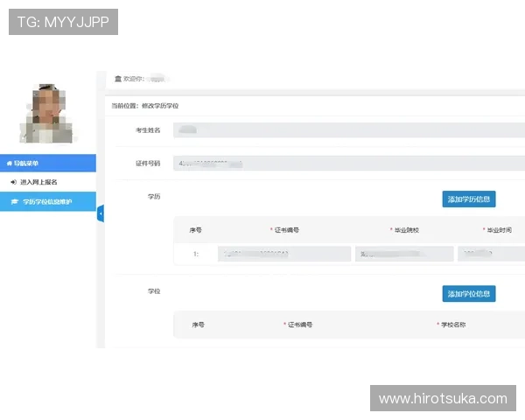The width and height of the screenshot is (525, 420).
Task: Click the 证书编号 field in 学历 row 1
Action: pos(284,254)
